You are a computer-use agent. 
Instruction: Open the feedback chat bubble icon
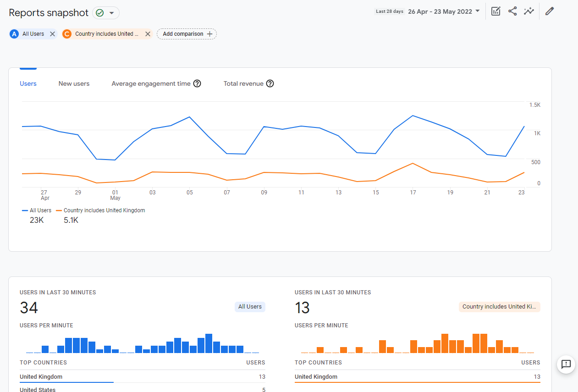566,364
